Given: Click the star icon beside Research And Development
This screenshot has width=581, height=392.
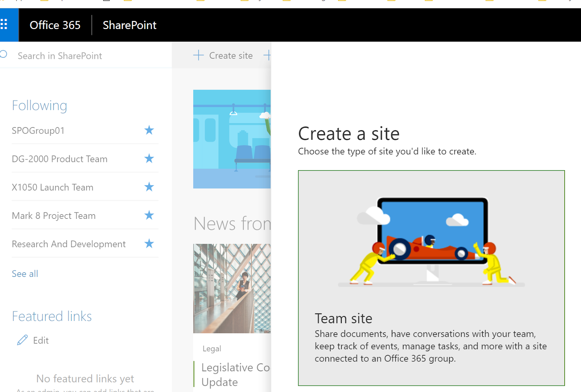Looking at the screenshot, I should point(149,244).
